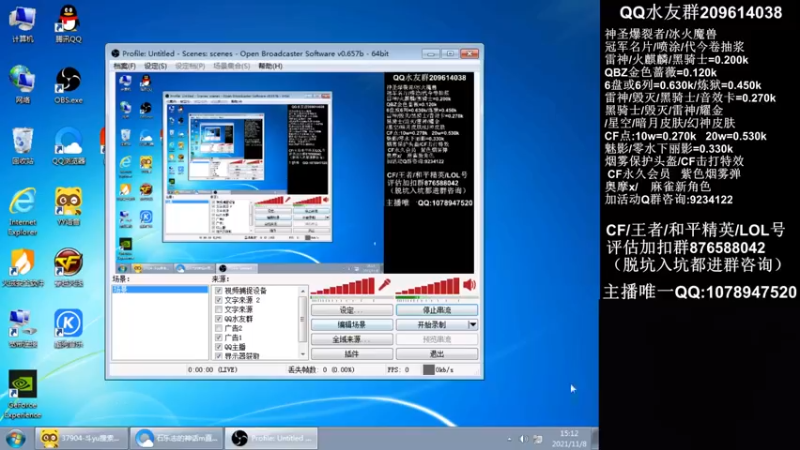Open the 设定档(P) menu
800x450 pixels.
coord(190,66)
